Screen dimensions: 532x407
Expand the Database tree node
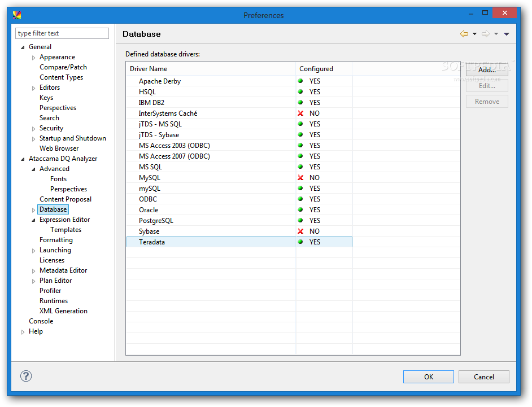tap(33, 210)
